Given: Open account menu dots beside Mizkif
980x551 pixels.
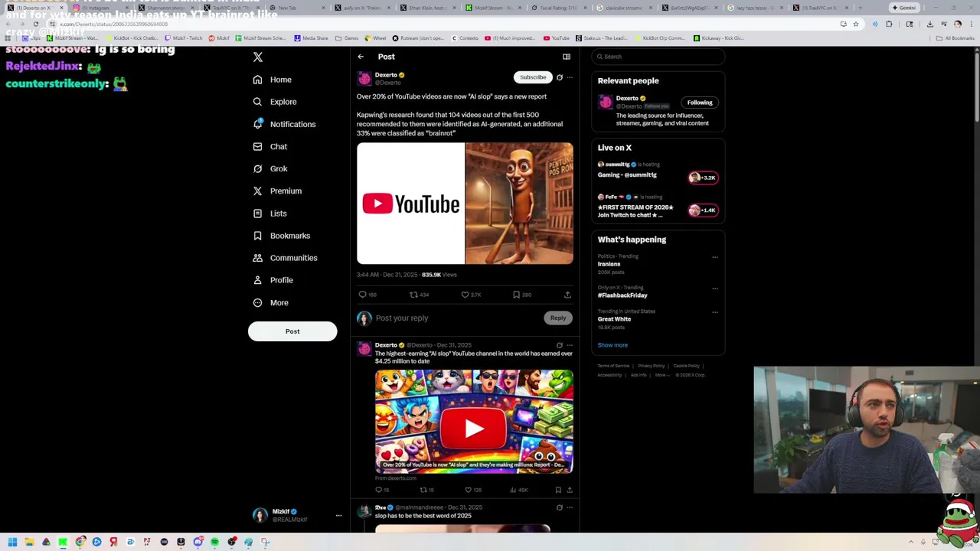Looking at the screenshot, I should [x=338, y=516].
